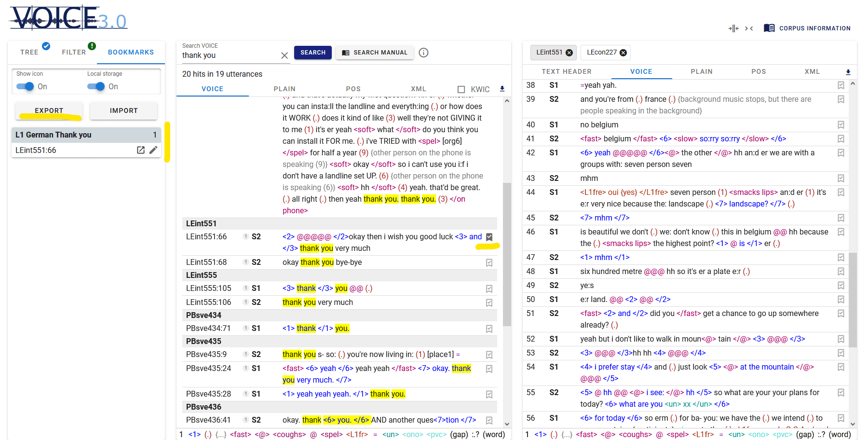This screenshot has height=440, width=868.
Task: Toggle the Show icon switch
Action: point(25,86)
